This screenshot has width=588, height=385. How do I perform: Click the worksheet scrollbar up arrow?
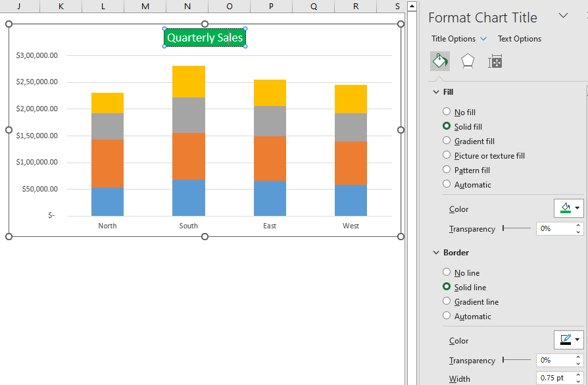(x=412, y=7)
